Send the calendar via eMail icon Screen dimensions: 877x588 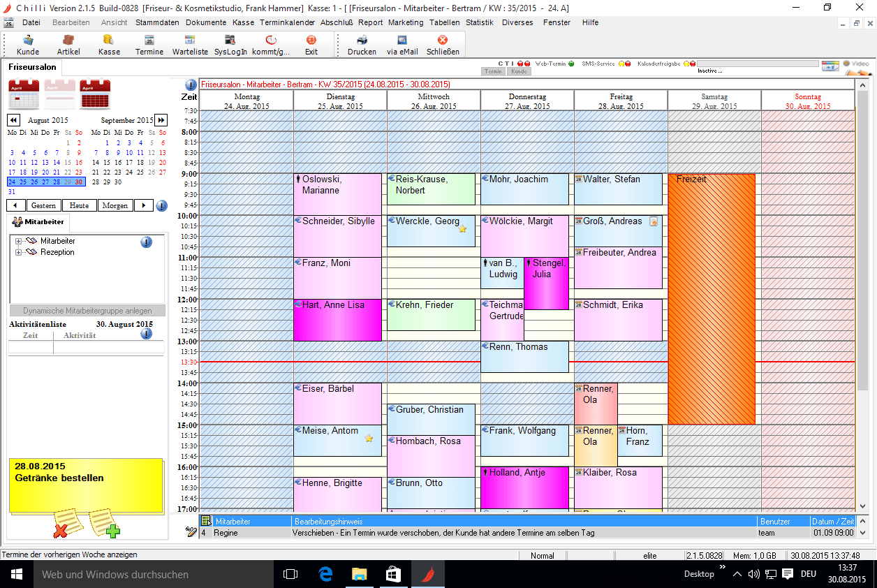pos(402,45)
